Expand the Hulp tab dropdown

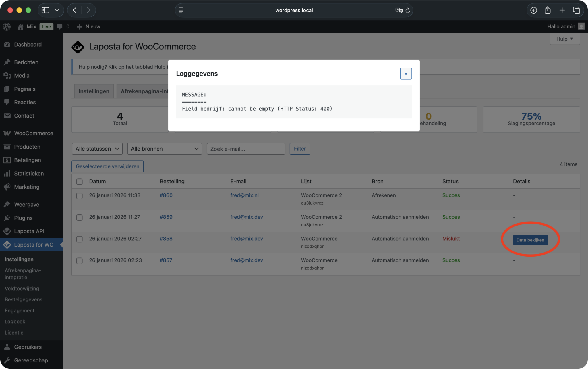[x=564, y=39]
